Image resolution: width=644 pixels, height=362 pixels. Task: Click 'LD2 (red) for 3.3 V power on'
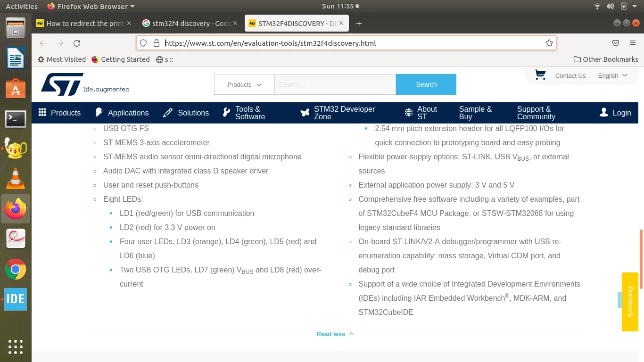click(x=167, y=227)
